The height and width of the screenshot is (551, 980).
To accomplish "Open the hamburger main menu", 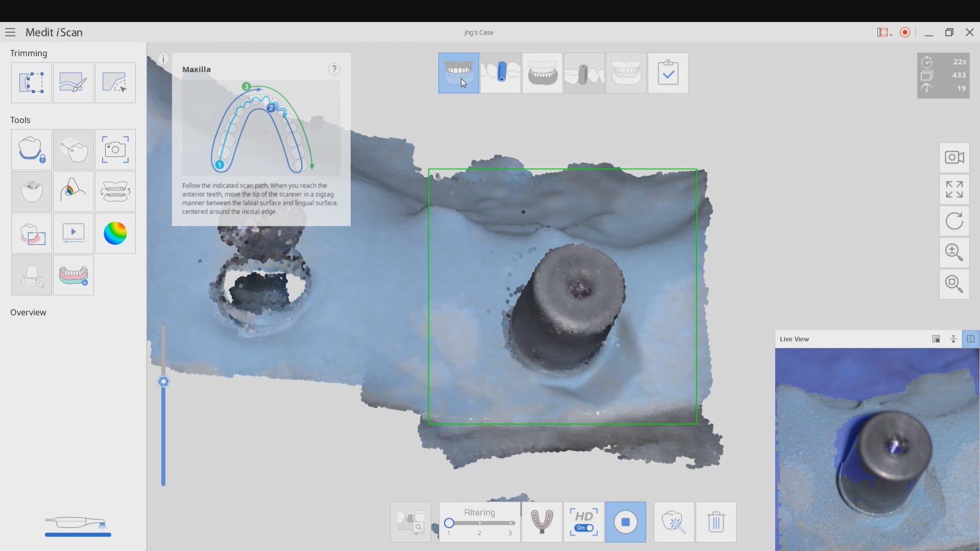I will (10, 32).
